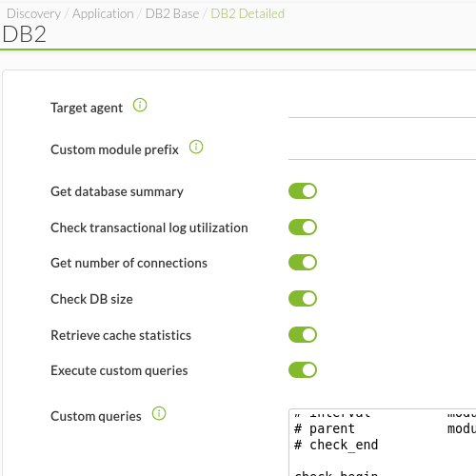Switch off the Check DB size toggle
The image size is (476, 476).
(303, 299)
